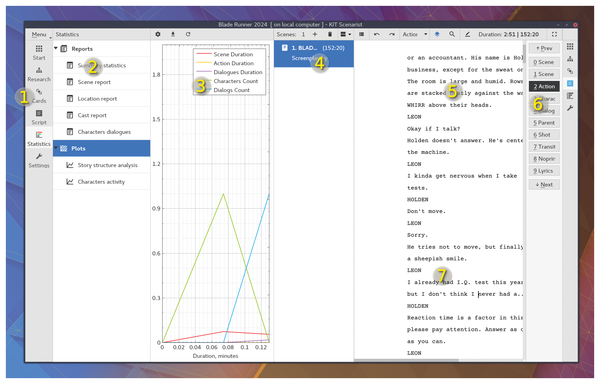
Task: Add a new scene with plus icon
Action: [315, 34]
